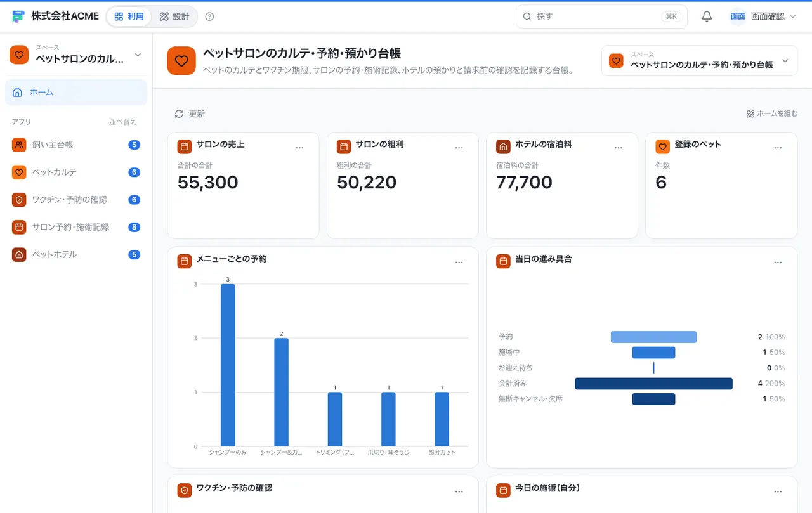Click the 飼い主台帳 app icon in sidebar
The width and height of the screenshot is (812, 513).
click(19, 145)
